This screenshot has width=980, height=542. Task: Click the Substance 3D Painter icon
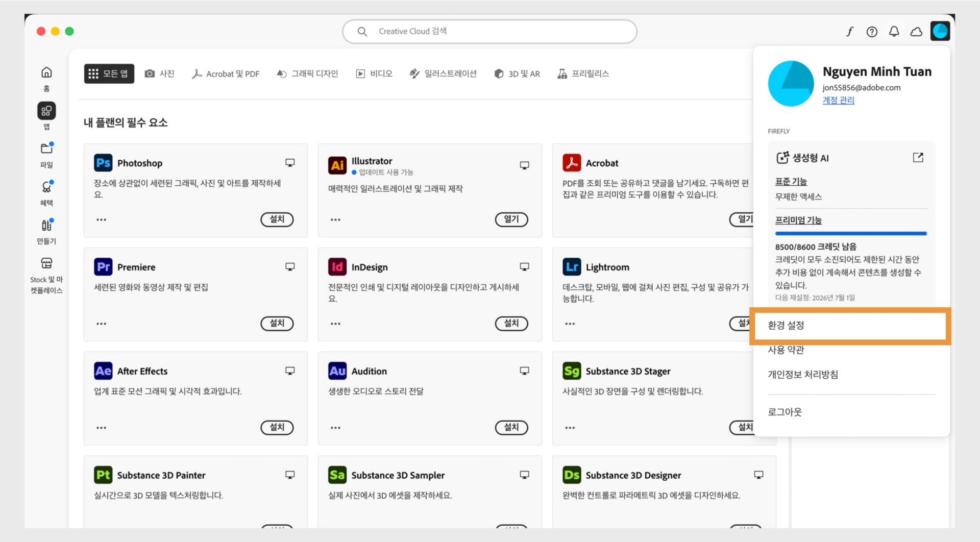click(x=103, y=475)
